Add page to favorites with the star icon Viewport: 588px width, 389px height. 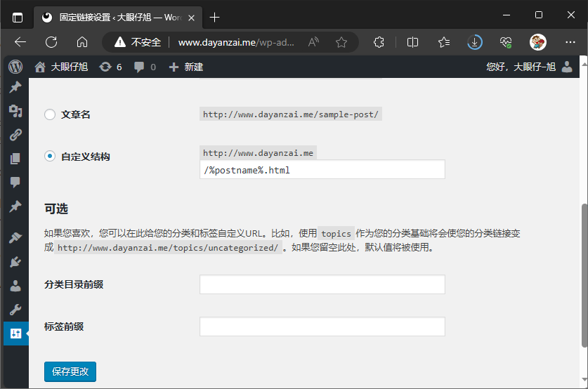[341, 42]
